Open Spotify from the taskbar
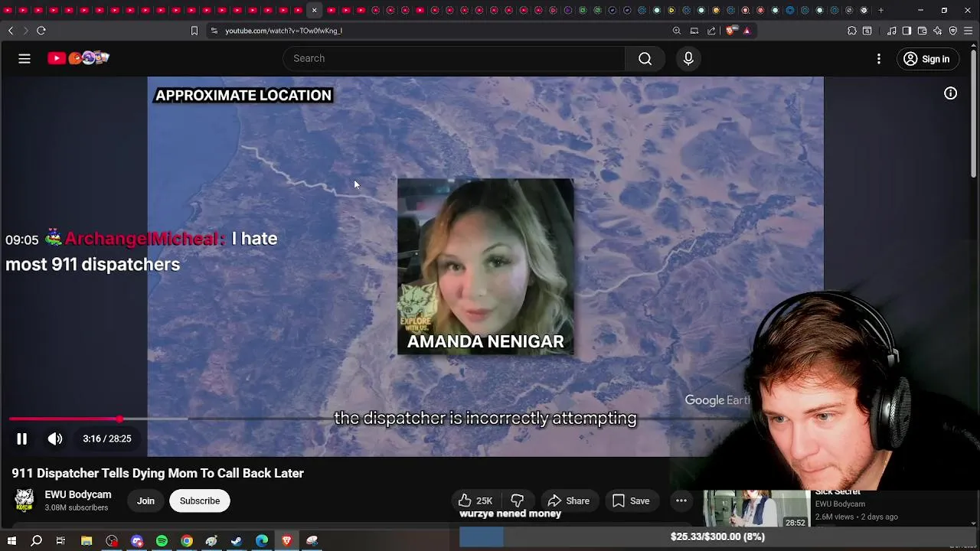The height and width of the screenshot is (551, 980). pos(162,541)
